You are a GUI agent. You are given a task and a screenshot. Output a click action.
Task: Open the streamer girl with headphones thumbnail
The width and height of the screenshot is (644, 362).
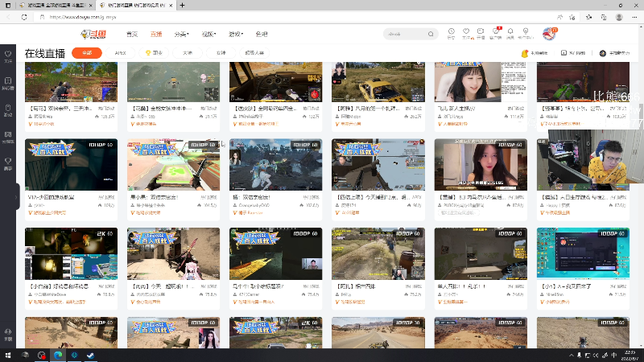[x=481, y=82]
